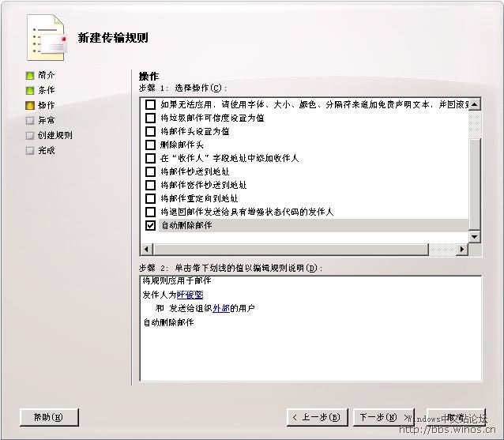
Task: Tick the 将垃圾邮件可信度设置为值 checkbox
Action: point(151,118)
